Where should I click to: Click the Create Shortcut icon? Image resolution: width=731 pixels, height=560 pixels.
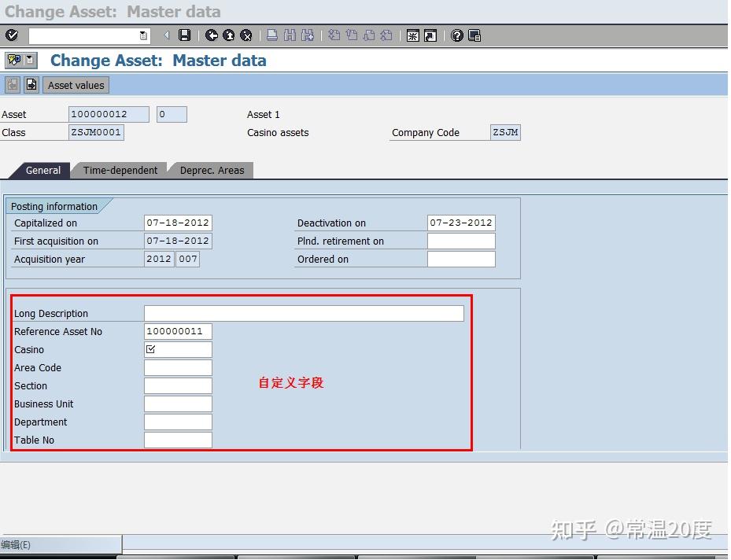pyautogui.click(x=429, y=35)
